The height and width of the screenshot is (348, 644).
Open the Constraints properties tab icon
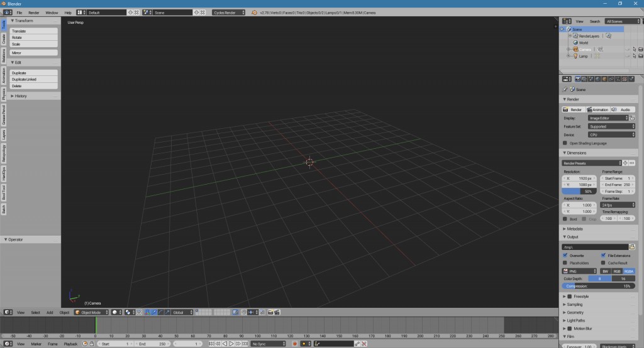611,79
